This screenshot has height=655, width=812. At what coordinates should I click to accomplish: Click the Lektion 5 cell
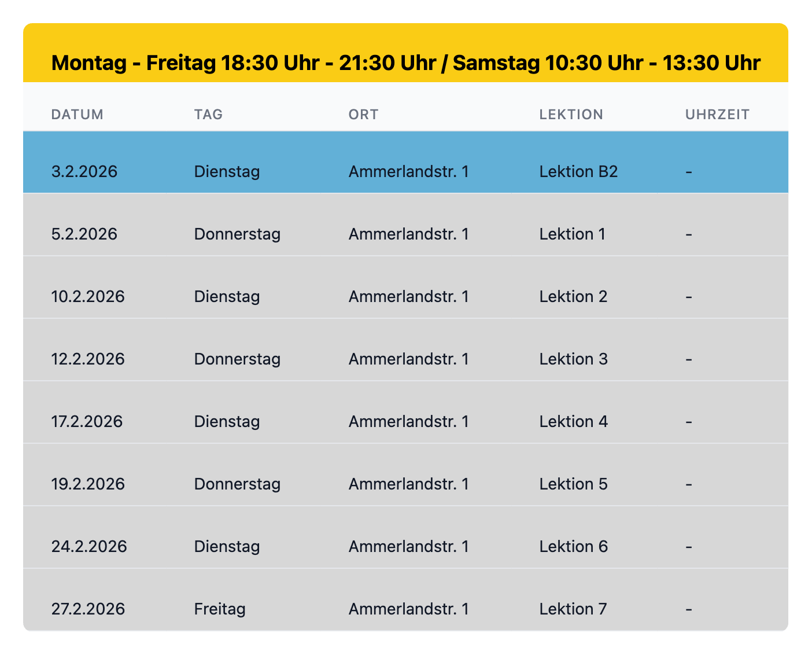point(573,484)
